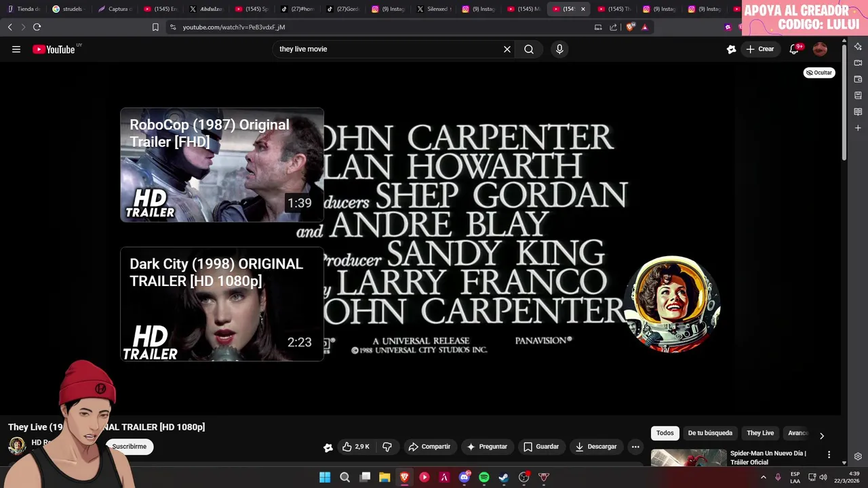Open Brave sidebar bookmarks panel icon
Screen dimensions: 868x488
point(858,96)
